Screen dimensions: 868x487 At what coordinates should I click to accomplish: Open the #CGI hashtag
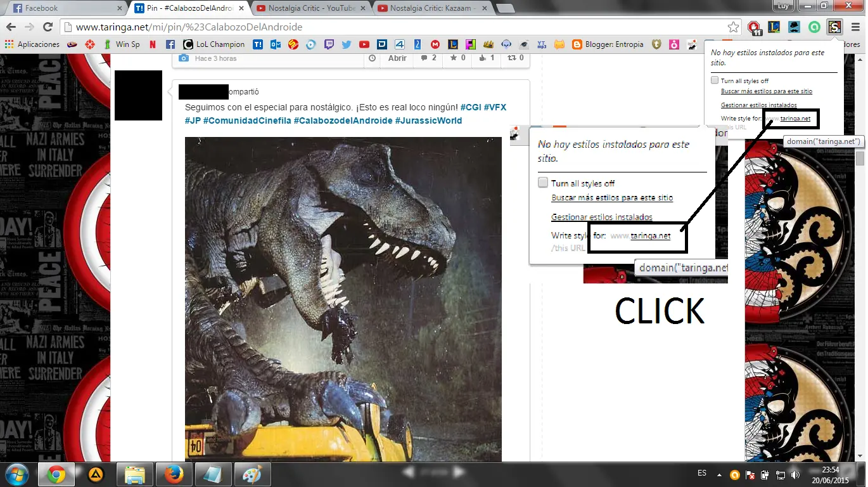click(471, 107)
